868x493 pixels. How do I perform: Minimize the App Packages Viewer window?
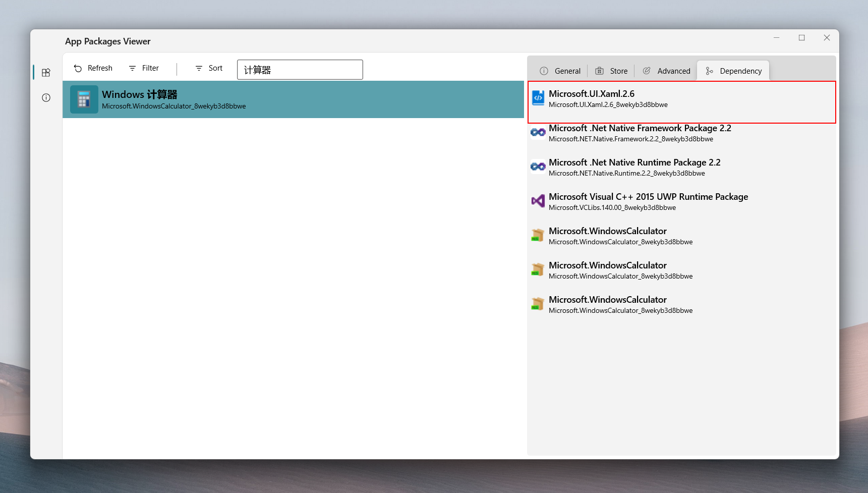(777, 38)
